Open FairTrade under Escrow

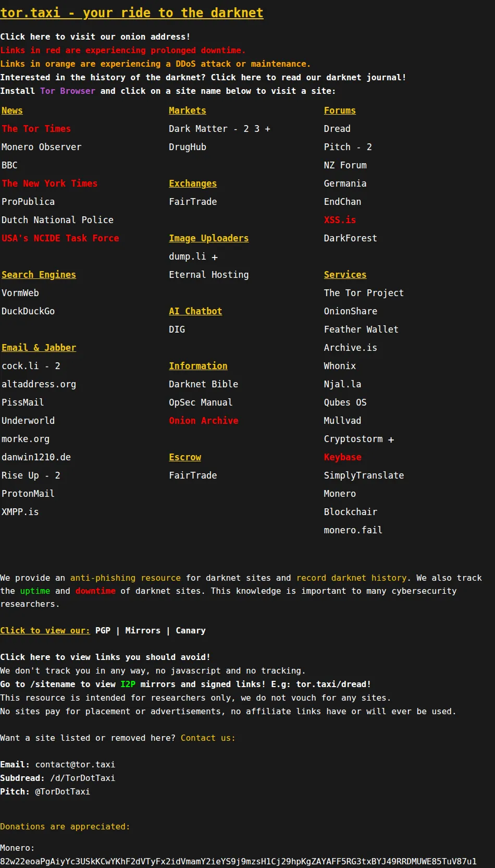193,475
